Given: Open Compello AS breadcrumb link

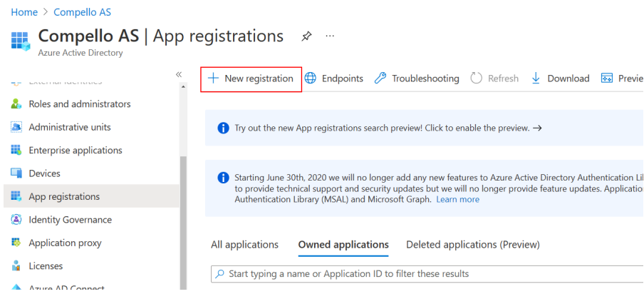Looking at the screenshot, I should 82,12.
